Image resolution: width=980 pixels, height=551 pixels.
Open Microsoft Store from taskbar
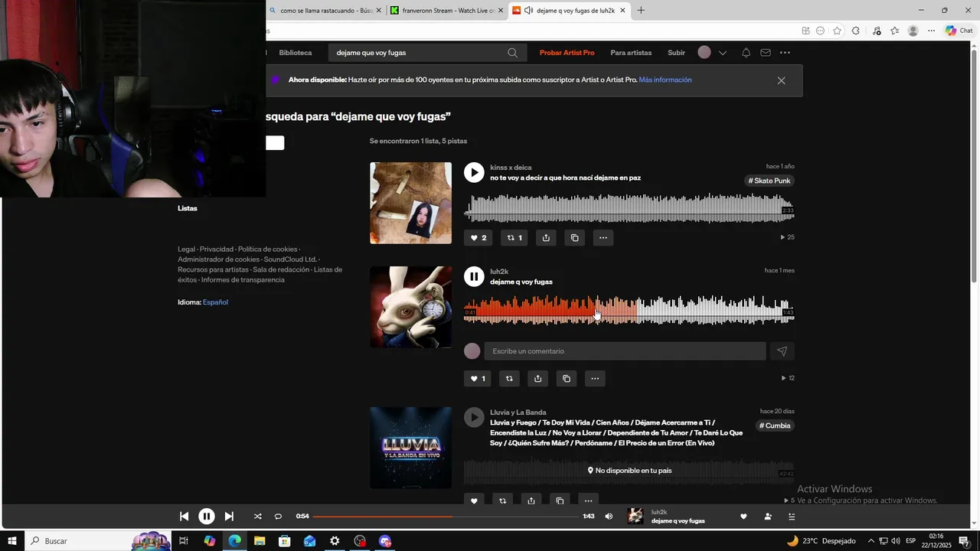coord(285,541)
